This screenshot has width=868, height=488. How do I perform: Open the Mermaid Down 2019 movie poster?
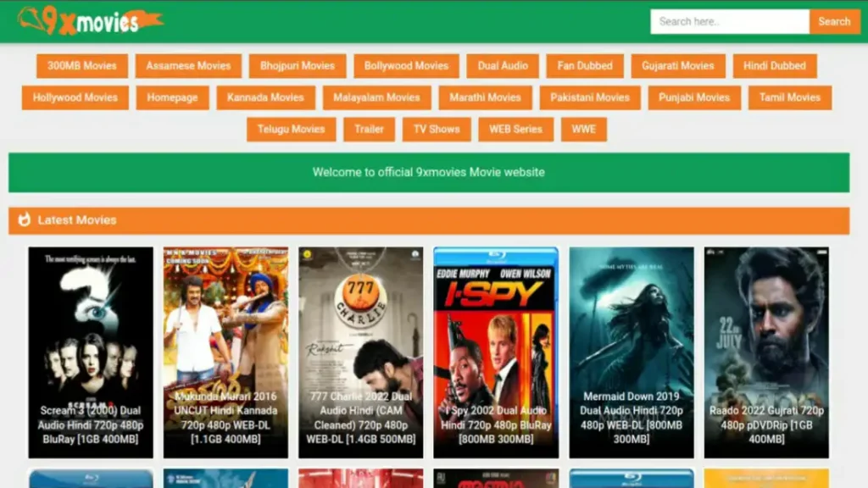click(632, 352)
